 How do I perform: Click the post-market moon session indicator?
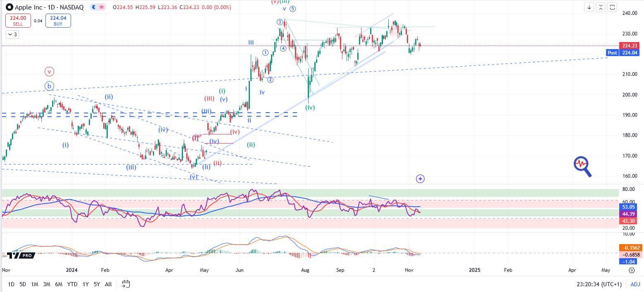pos(94,7)
